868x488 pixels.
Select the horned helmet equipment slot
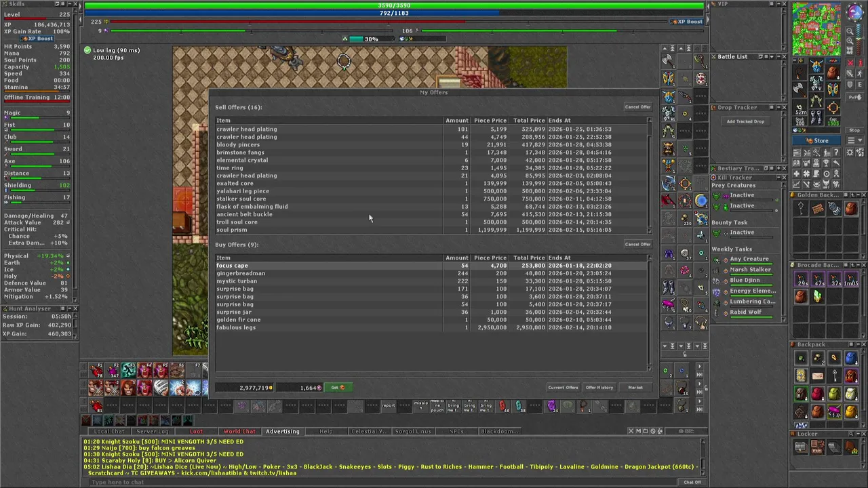pos(816,65)
